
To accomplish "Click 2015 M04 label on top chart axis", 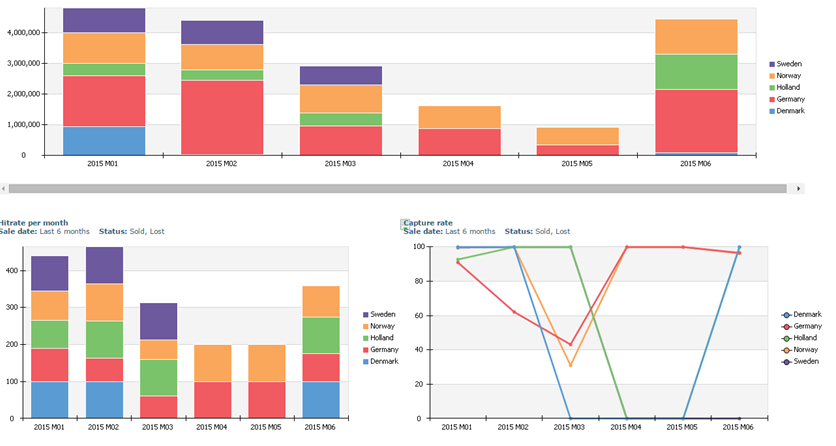I will [458, 164].
